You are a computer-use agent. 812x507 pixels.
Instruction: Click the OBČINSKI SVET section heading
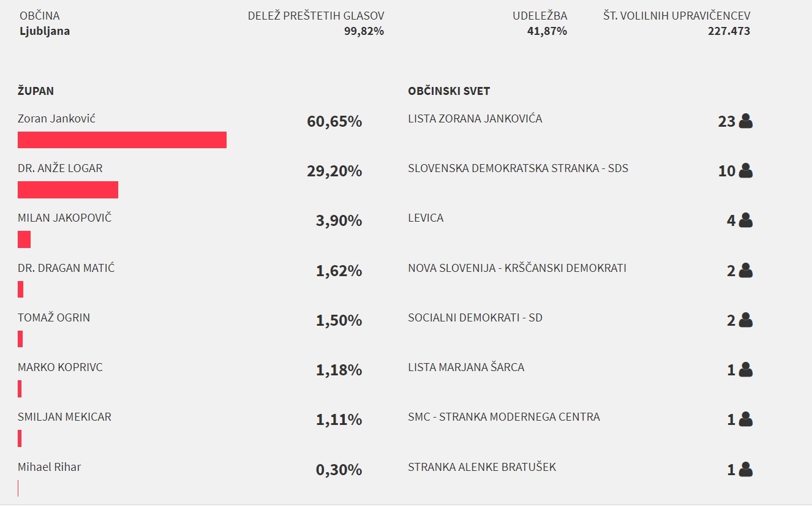coord(449,91)
